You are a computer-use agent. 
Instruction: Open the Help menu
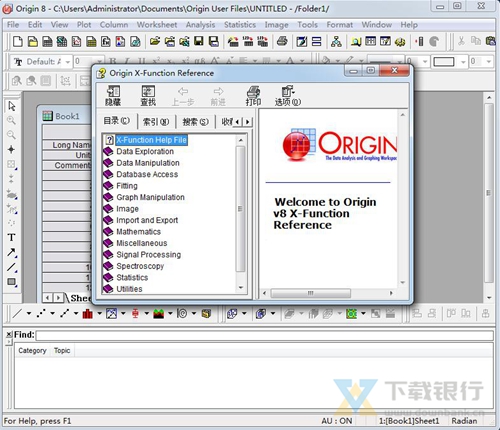coord(409,25)
